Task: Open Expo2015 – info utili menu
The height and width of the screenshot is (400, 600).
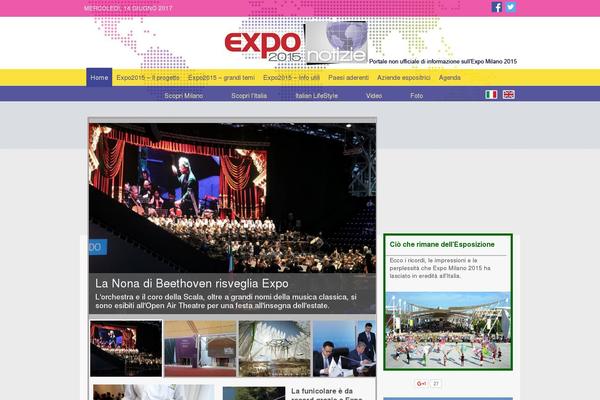Action: [x=291, y=78]
